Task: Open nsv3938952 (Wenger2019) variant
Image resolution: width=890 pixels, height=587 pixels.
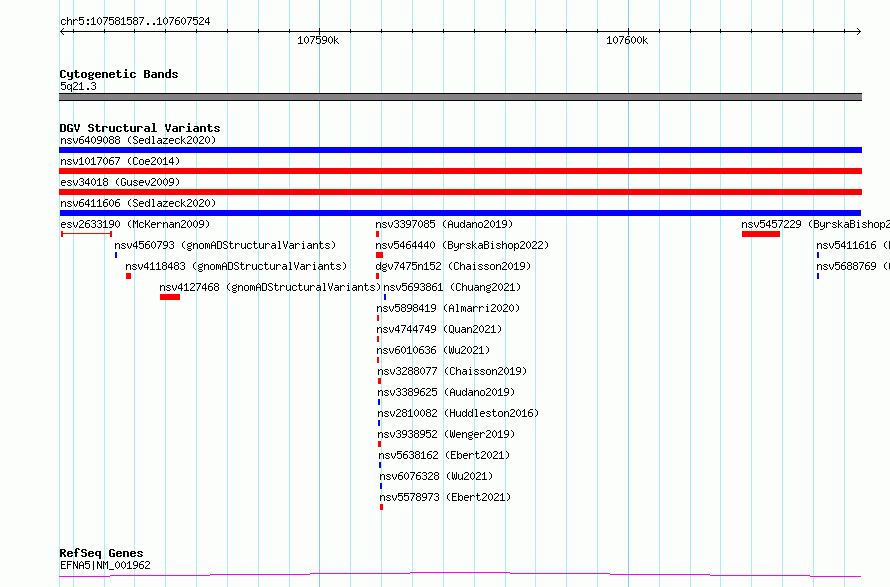Action: coord(446,434)
